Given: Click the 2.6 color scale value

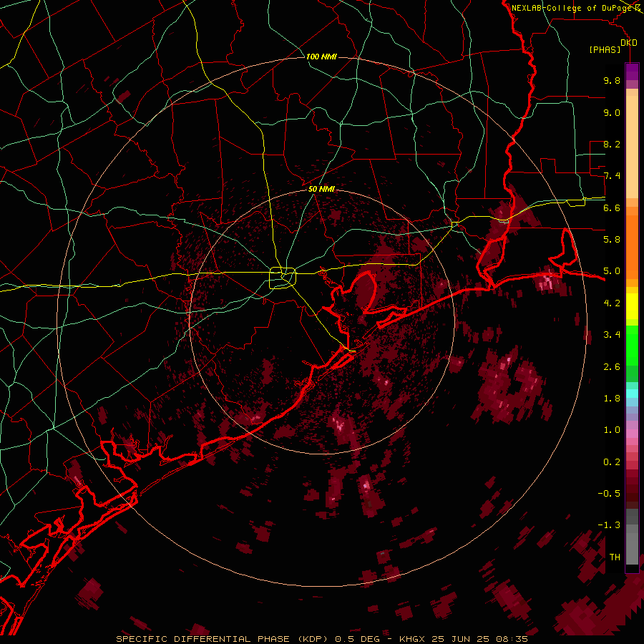Looking at the screenshot, I should tap(612, 366).
